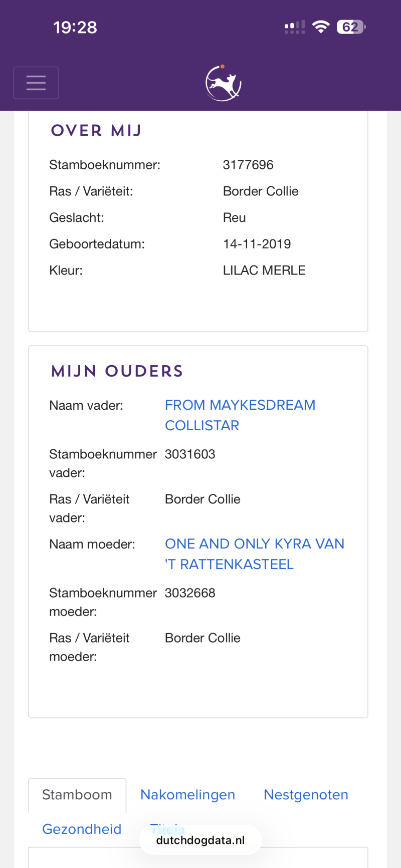Open mother ONE AND ONLY KYRA link
The width and height of the screenshot is (401, 868).
pyautogui.click(x=255, y=554)
